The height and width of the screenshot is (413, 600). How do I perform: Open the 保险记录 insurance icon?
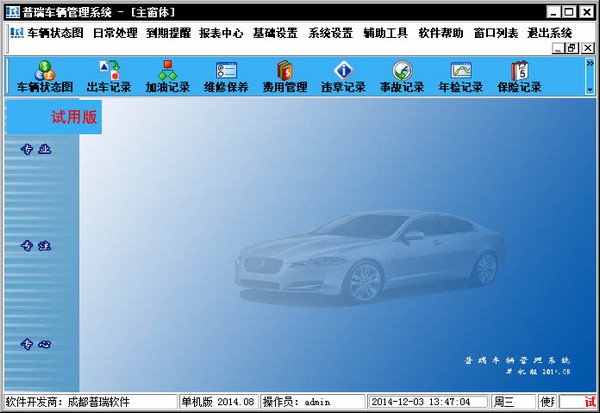coord(519,77)
